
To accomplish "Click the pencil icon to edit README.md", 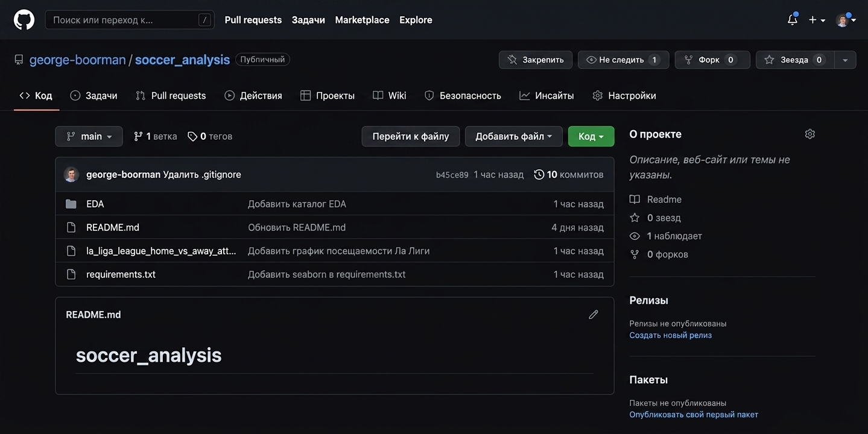I will (594, 315).
